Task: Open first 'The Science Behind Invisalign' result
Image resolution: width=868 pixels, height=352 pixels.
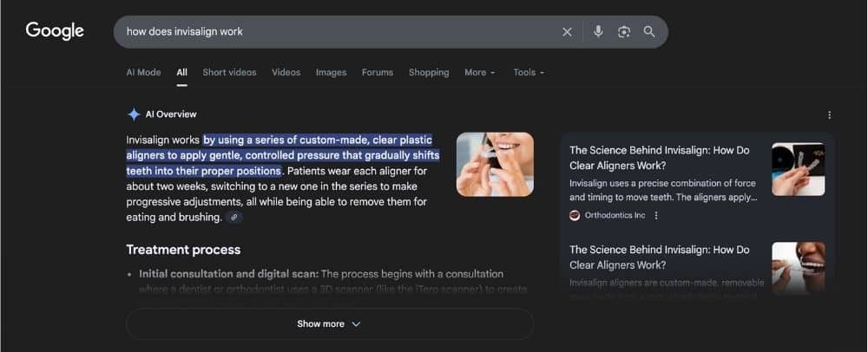Action: pos(660,158)
